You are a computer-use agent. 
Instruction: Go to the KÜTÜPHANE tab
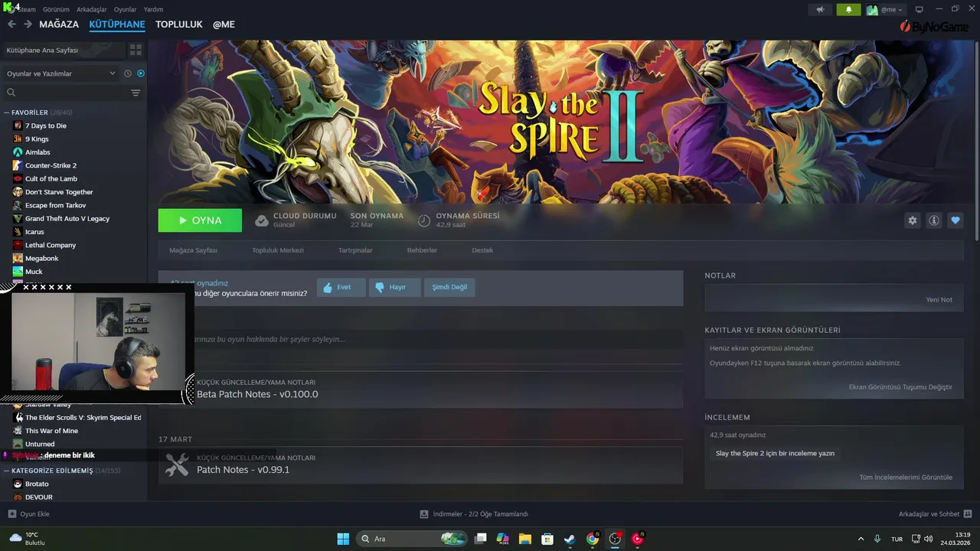117,24
